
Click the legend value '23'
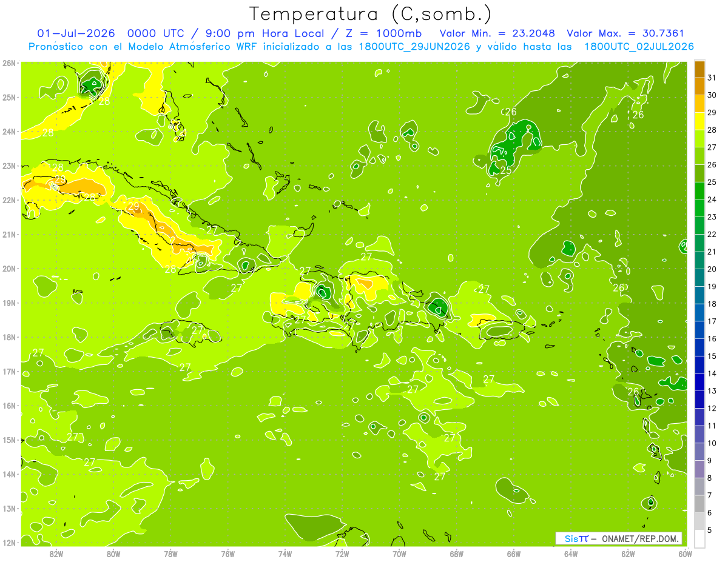point(712,216)
